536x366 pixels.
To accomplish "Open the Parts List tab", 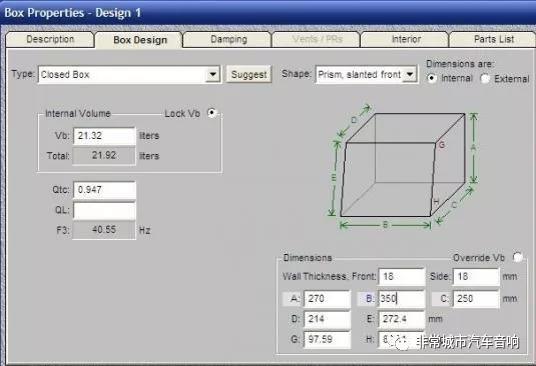I will click(x=494, y=39).
